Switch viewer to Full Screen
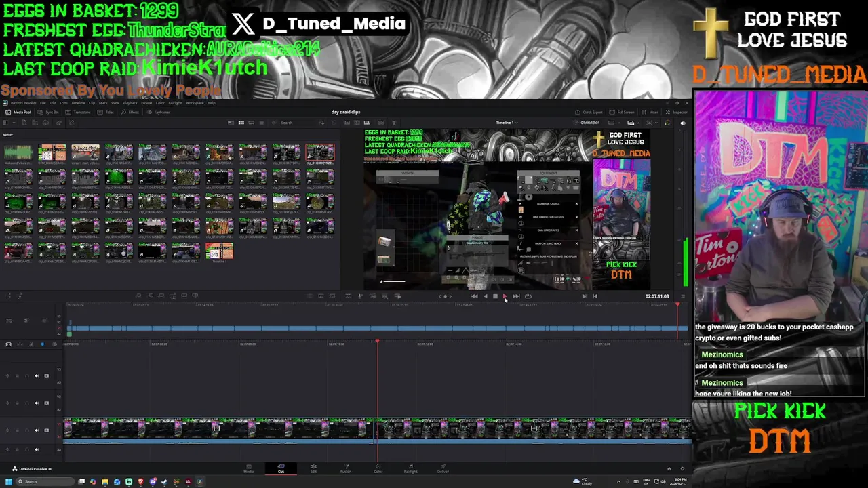Viewport: 868px width, 488px height. 622,112
